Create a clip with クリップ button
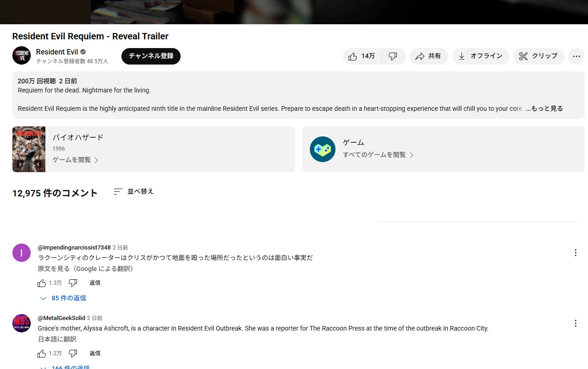Viewport: 588px width, 369px height. coord(539,56)
